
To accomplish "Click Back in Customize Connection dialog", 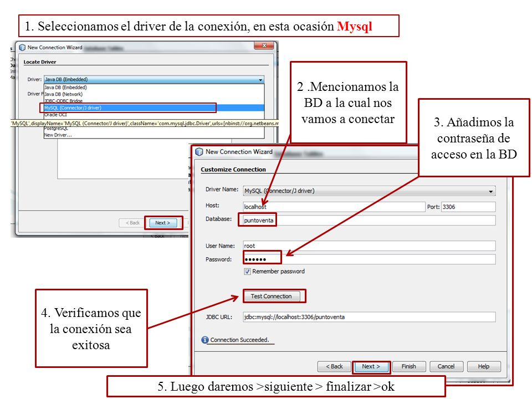I will [334, 367].
